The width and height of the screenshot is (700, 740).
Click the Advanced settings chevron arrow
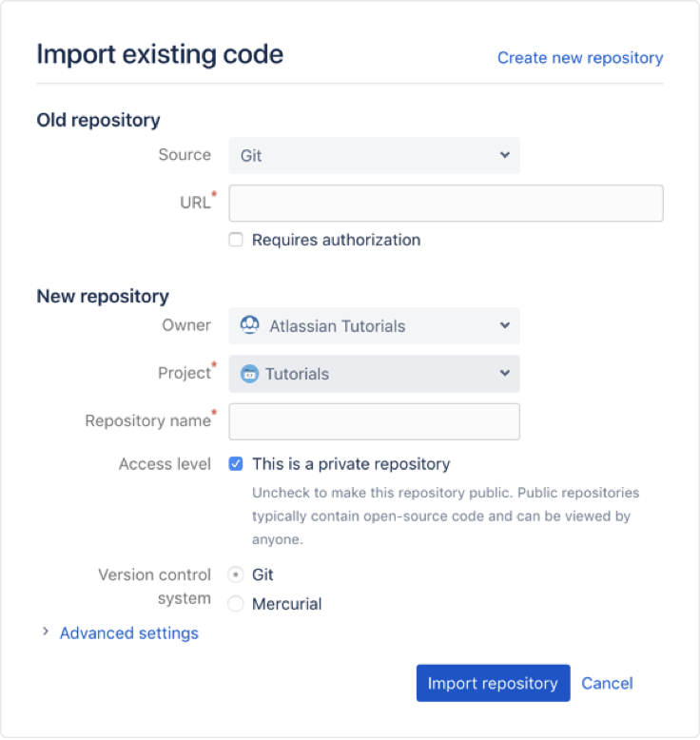[x=45, y=632]
